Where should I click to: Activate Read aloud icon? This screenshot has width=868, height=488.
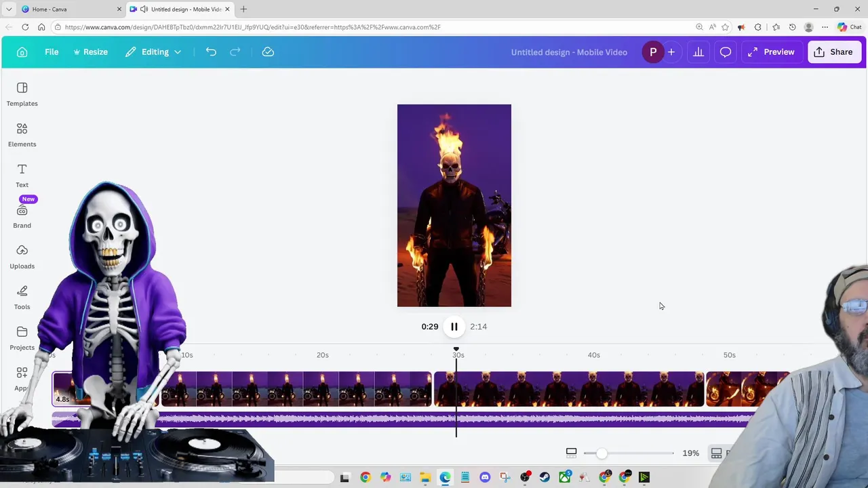pyautogui.click(x=713, y=27)
